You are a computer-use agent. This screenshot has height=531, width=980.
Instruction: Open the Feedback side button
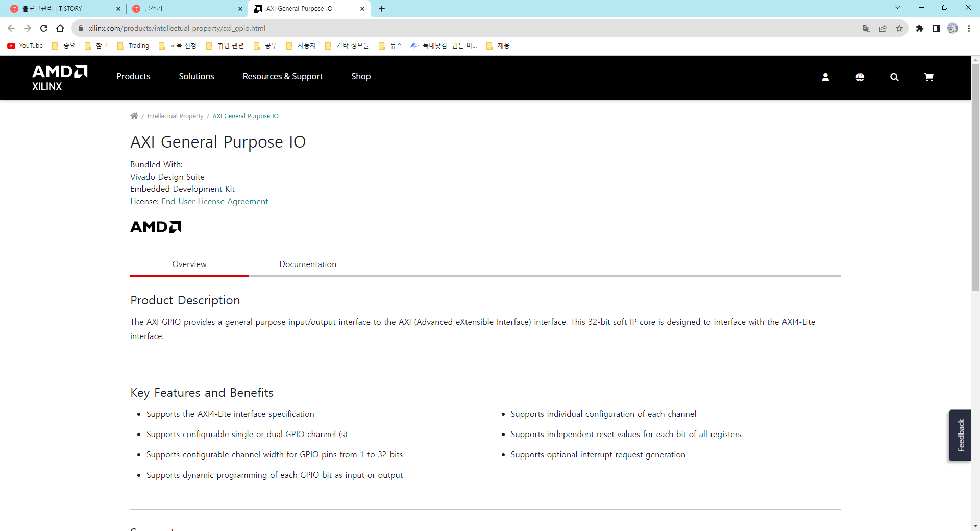tap(960, 435)
